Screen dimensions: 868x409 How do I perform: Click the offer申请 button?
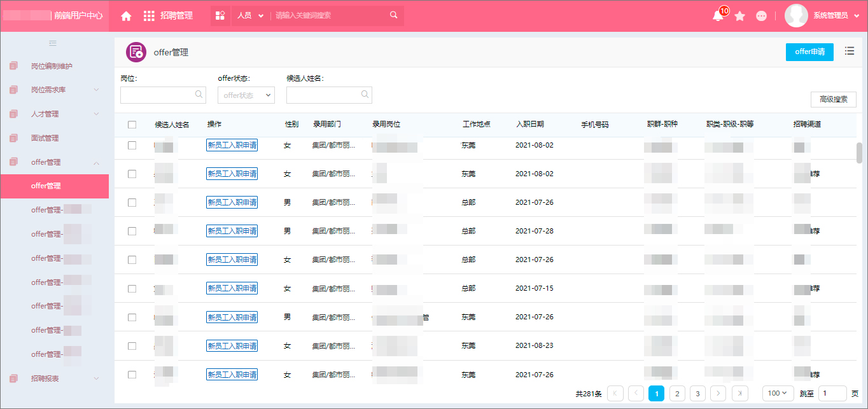pos(809,52)
